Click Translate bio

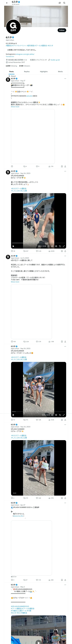(x=10, y=56)
